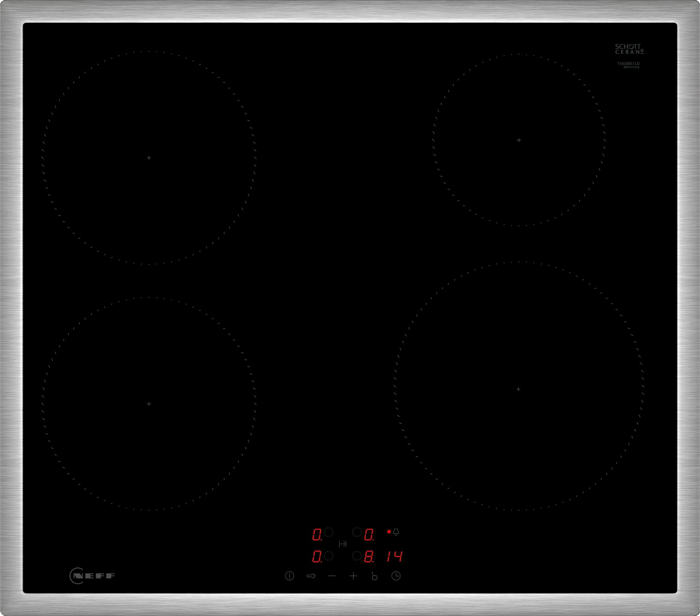
Task: Tap the timer display showing 14
Action: 395,556
